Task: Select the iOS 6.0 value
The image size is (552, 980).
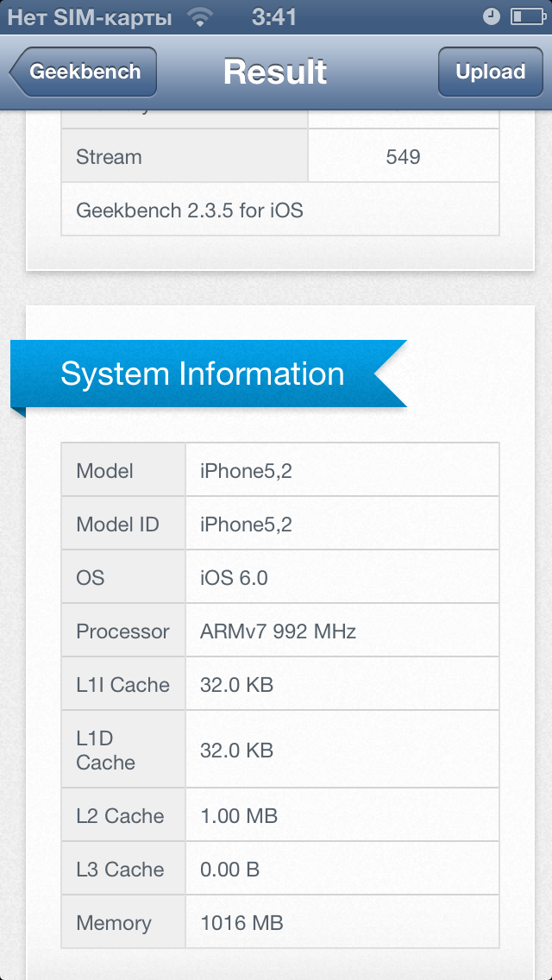Action: pyautogui.click(x=234, y=577)
